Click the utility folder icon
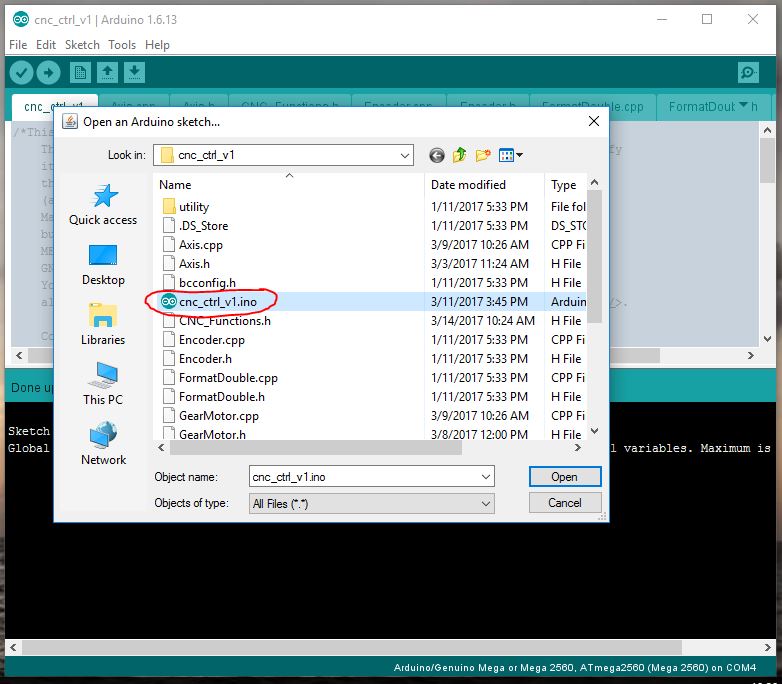782x684 pixels. 169,207
